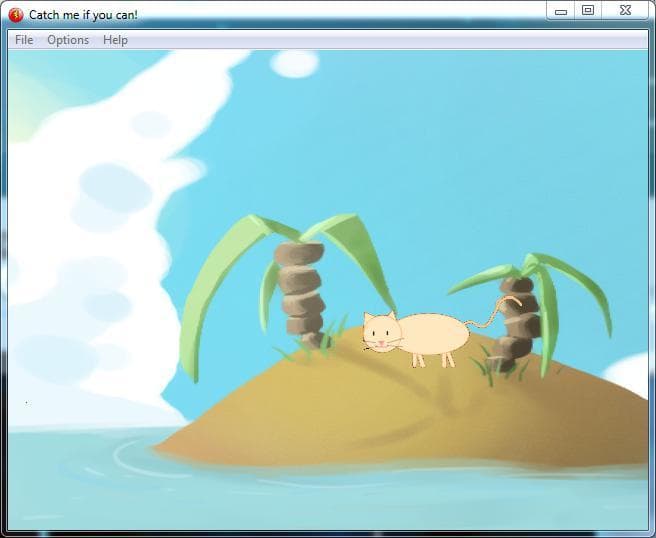Screen dimensions: 656x538
Task: Catch the cat by clicking its face
Action: click(x=381, y=332)
